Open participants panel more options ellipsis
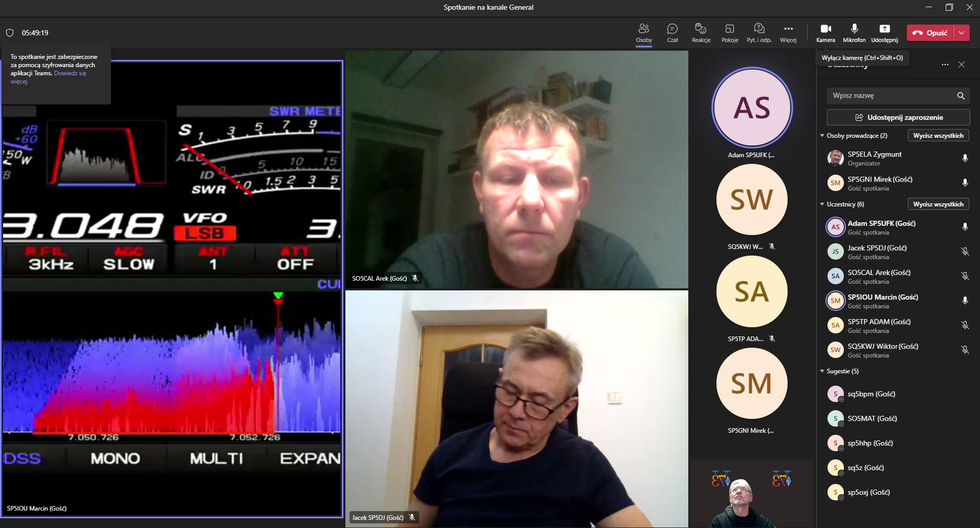980x528 pixels. [x=945, y=65]
